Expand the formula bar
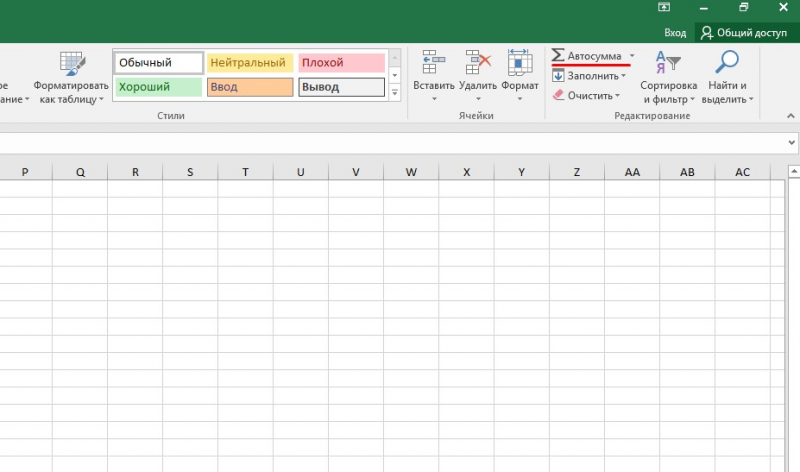 [x=791, y=143]
